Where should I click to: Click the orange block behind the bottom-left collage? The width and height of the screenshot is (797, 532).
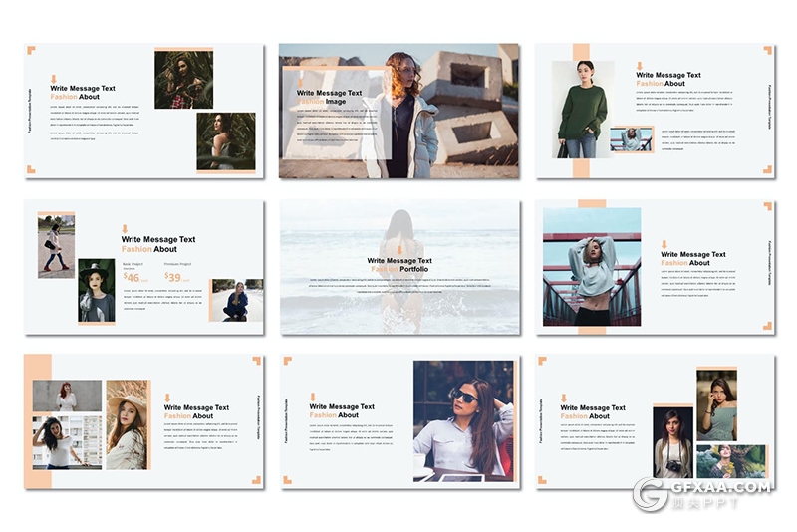click(x=38, y=366)
